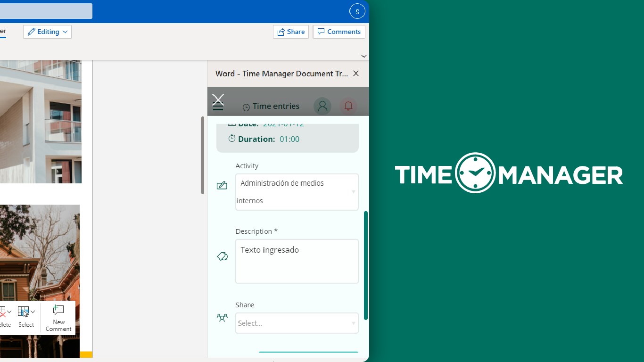Open the Editing mode dropdown
Screen dimensions: 644x362
pyautogui.click(x=47, y=32)
